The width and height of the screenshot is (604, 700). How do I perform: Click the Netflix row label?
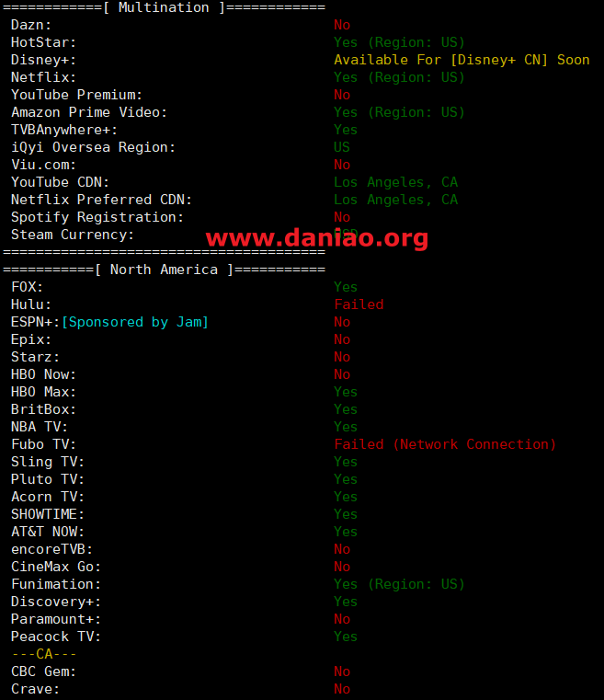(x=44, y=77)
